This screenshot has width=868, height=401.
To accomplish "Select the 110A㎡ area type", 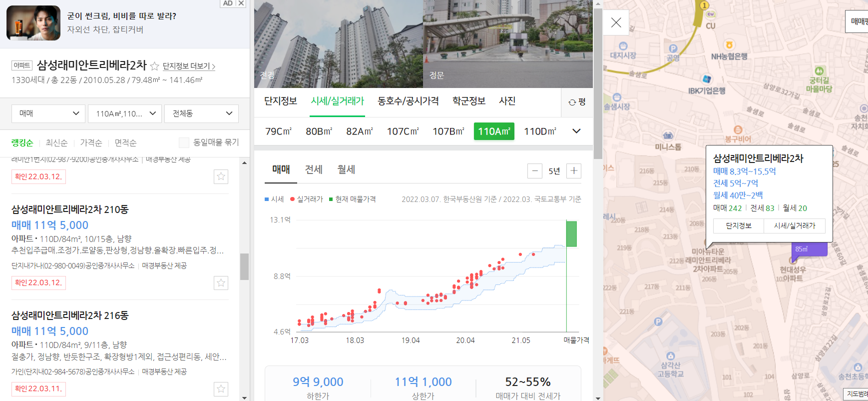I will pyautogui.click(x=494, y=131).
